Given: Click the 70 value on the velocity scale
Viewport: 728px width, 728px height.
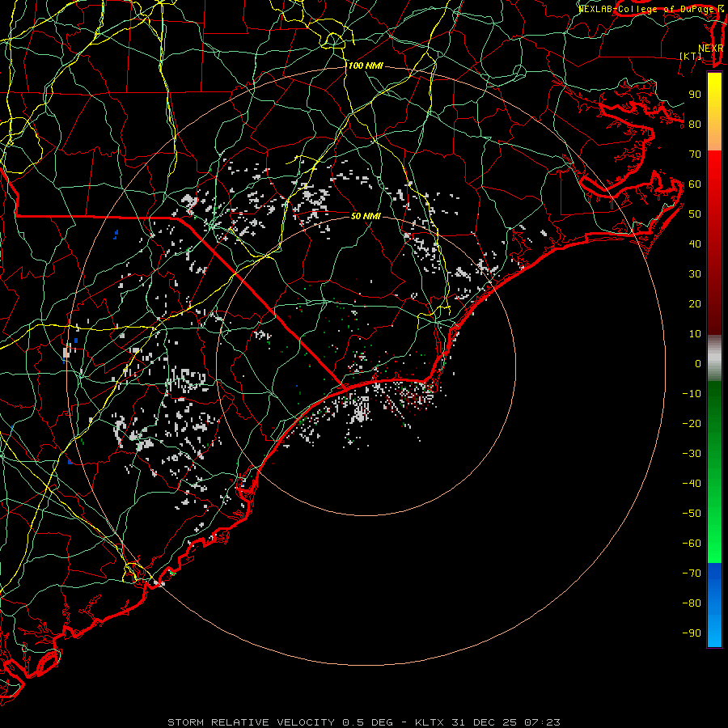Looking at the screenshot, I should pos(695,154).
